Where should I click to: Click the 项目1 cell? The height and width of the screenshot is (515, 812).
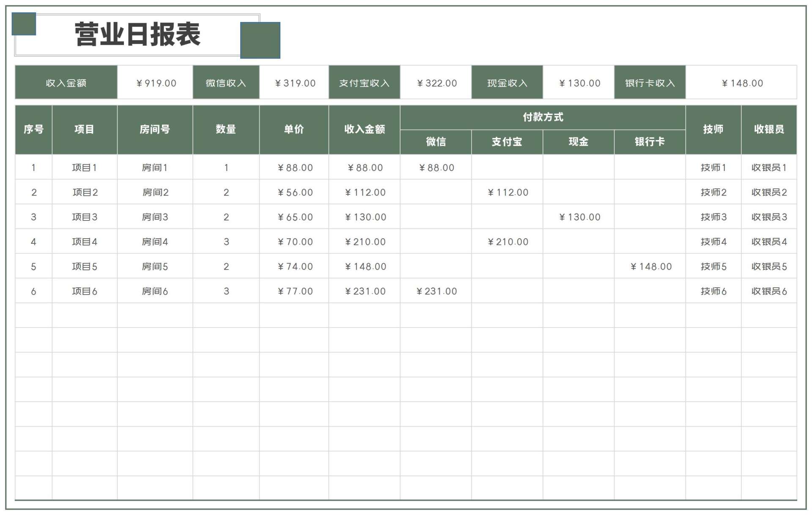tap(85, 168)
